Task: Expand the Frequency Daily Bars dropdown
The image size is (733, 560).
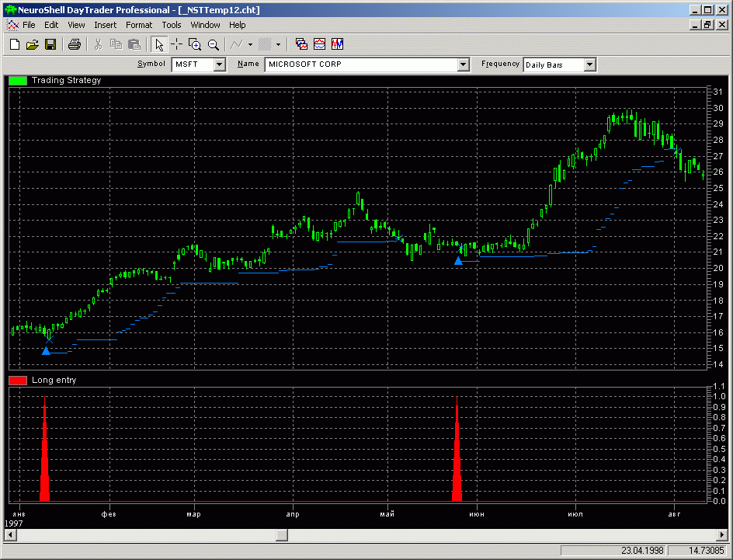Action: coord(590,64)
